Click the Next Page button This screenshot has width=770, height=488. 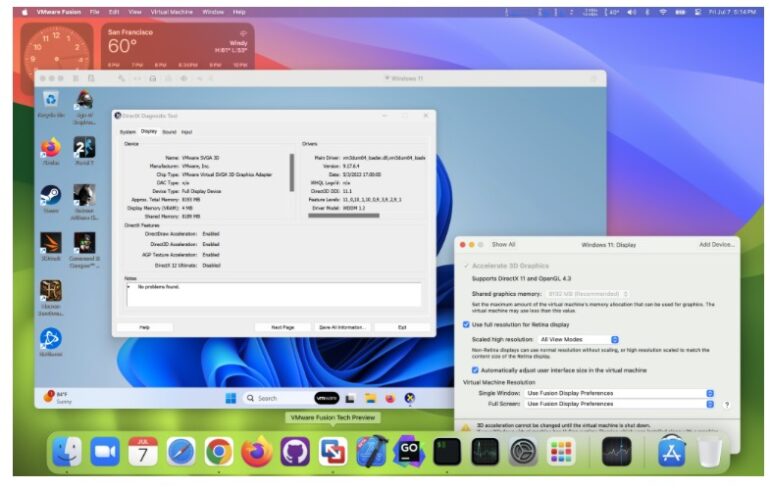pyautogui.click(x=283, y=327)
